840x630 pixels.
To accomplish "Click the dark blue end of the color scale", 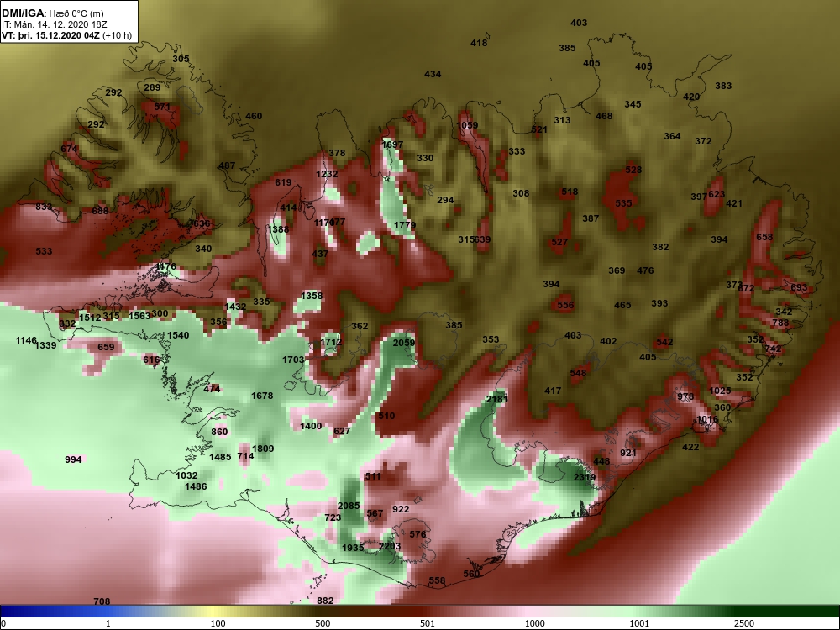I will tap(22, 612).
